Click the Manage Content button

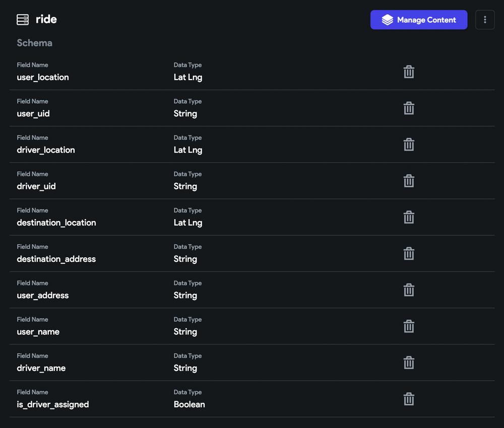tap(418, 20)
